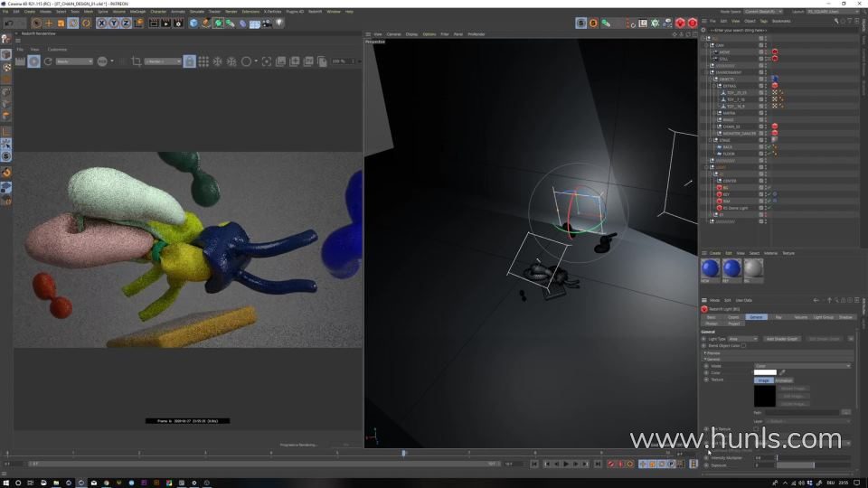The image size is (868, 488).
Task: Click crop region icon in RenderView
Action: (x=137, y=61)
